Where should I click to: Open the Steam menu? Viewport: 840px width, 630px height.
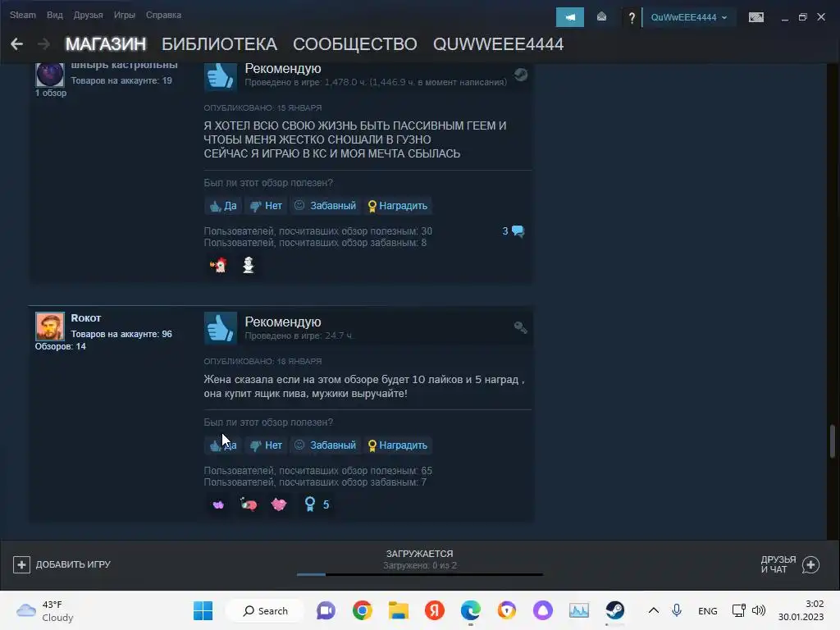click(22, 15)
